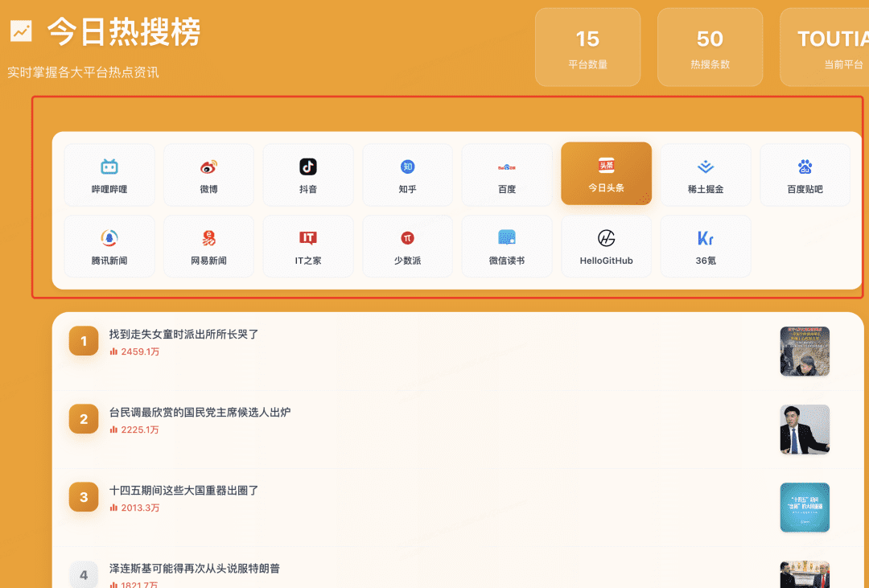
Task: Switch to the Douyin (抖音) platform
Action: tap(308, 167)
